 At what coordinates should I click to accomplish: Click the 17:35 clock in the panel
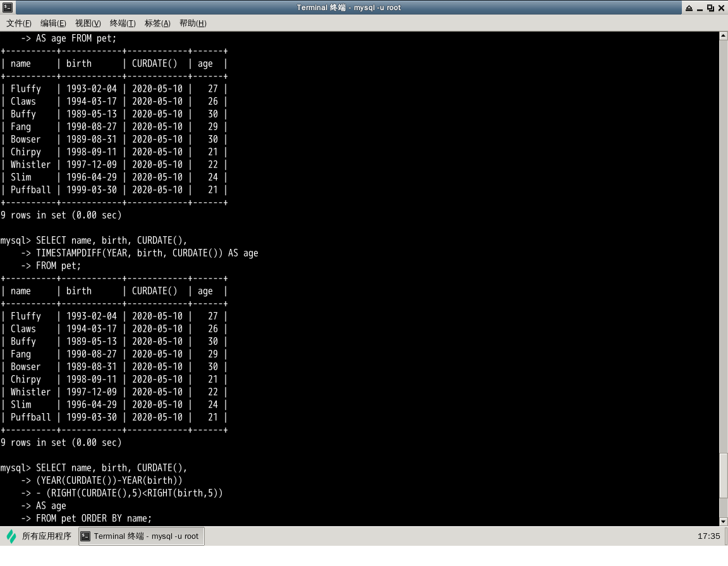pos(708,536)
